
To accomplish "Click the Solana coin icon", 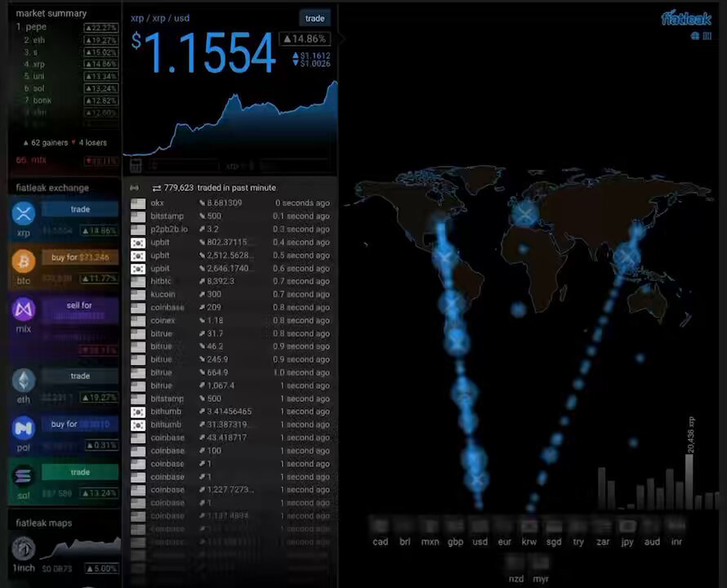I will click(x=24, y=477).
